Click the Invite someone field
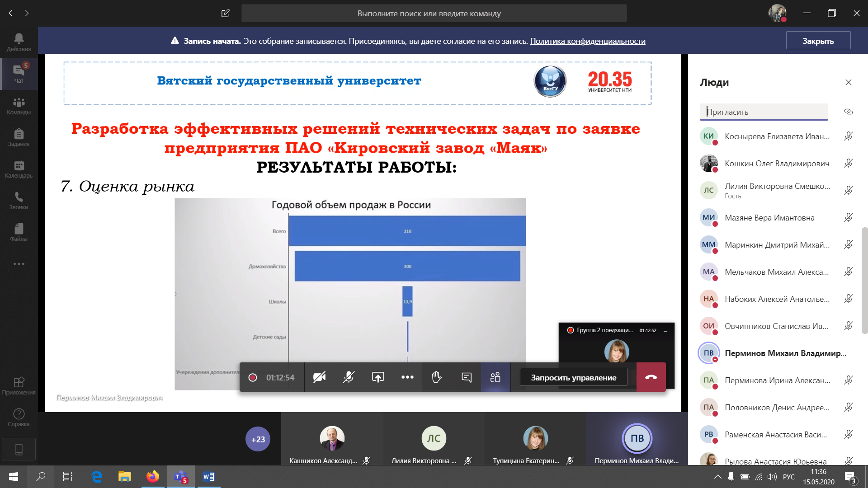Viewport: 868px width, 488px height. coord(764,112)
